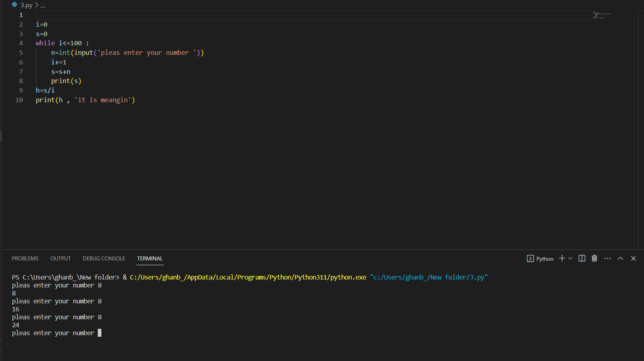This screenshot has height=361, width=644.
Task: Click the 'pleas enter your number' input line in code
Action: click(127, 53)
